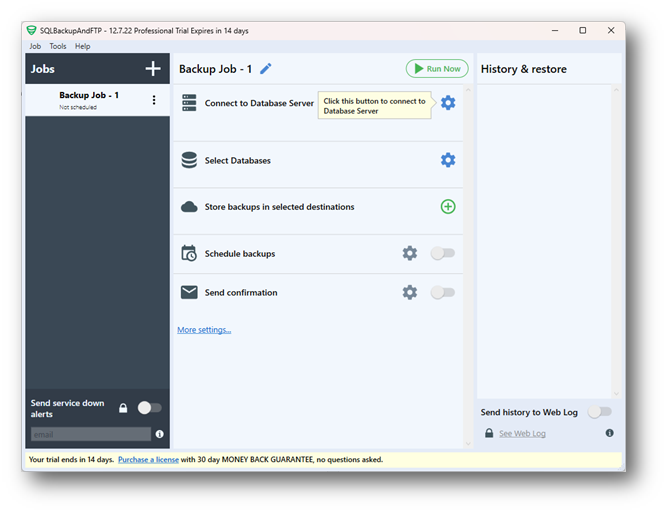Enable Send history to Web Log switch
Image resolution: width=668 pixels, height=514 pixels.
coord(599,412)
